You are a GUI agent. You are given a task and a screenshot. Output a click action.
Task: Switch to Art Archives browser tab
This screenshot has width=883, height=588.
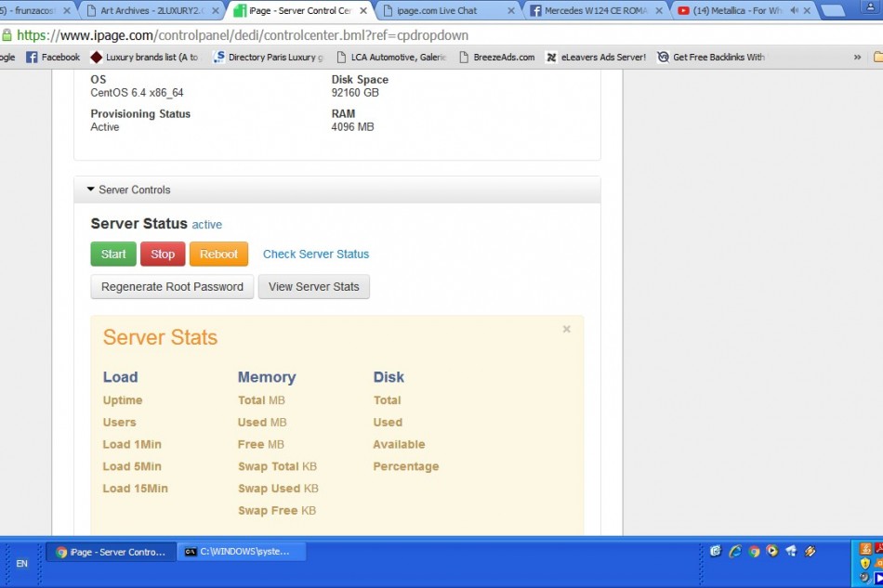click(151, 11)
